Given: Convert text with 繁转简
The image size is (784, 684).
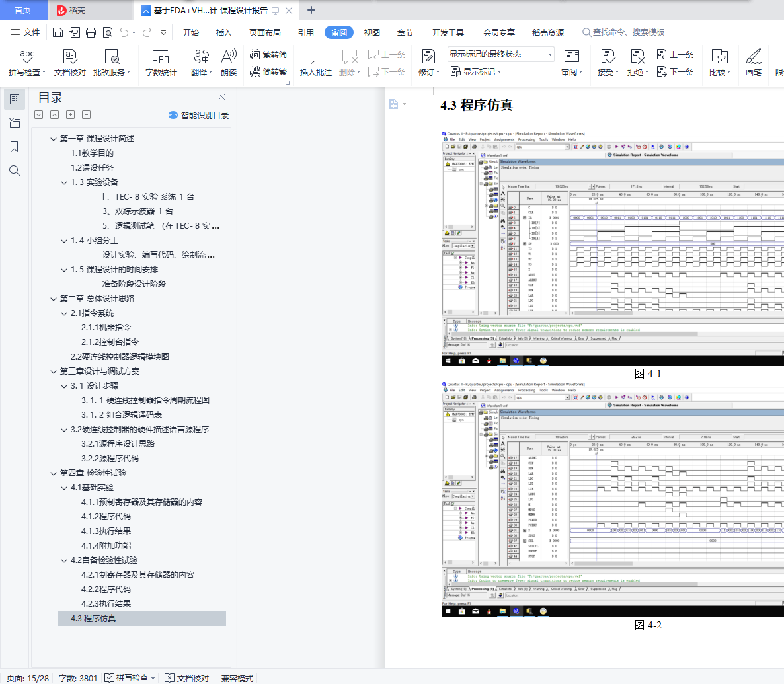Looking at the screenshot, I should (x=268, y=54).
